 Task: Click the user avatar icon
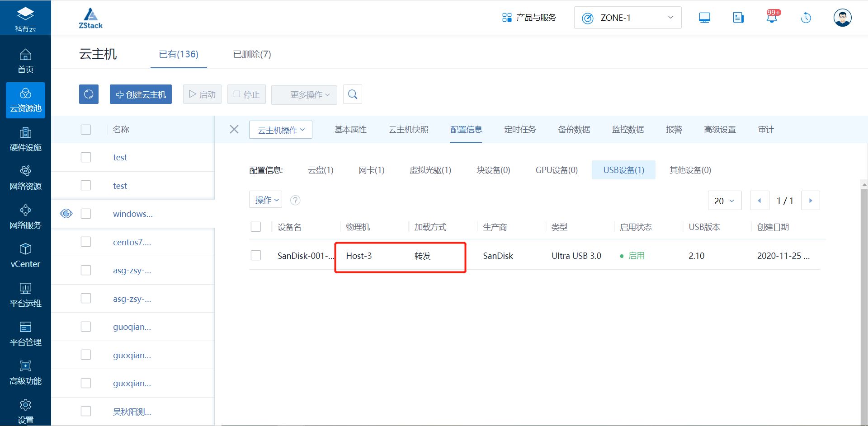pos(842,18)
